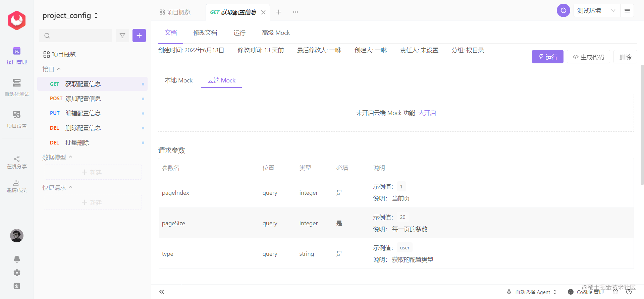Open 接口管理 in the sidebar
644x299 pixels.
click(x=17, y=56)
